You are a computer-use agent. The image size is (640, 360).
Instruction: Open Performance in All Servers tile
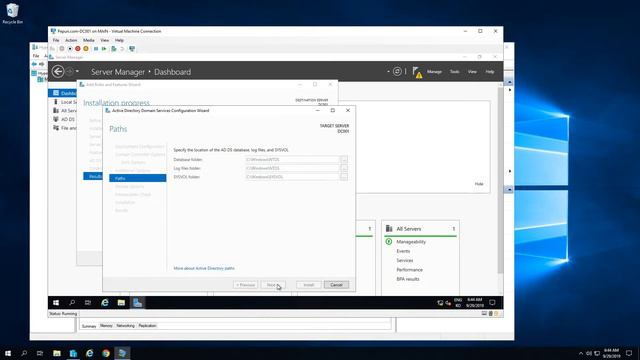pyautogui.click(x=409, y=270)
